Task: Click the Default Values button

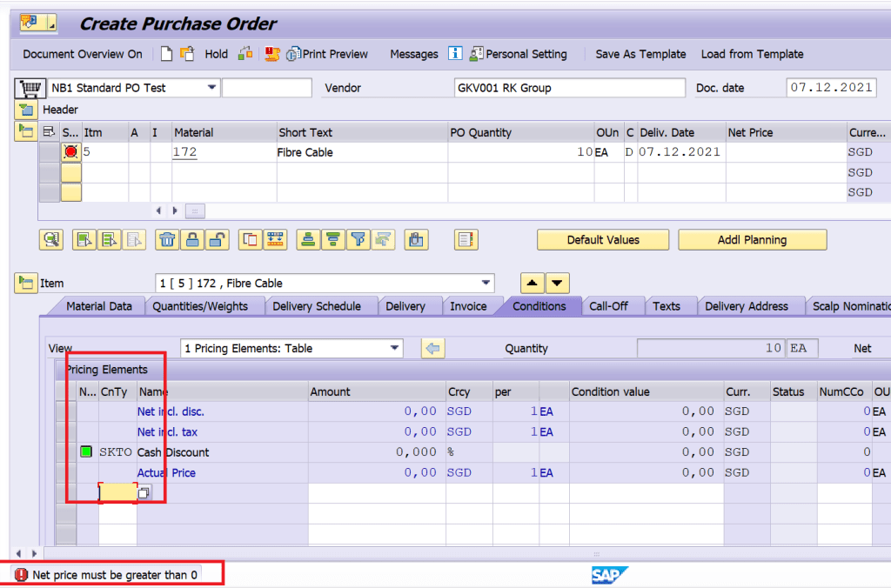Action: (x=603, y=240)
